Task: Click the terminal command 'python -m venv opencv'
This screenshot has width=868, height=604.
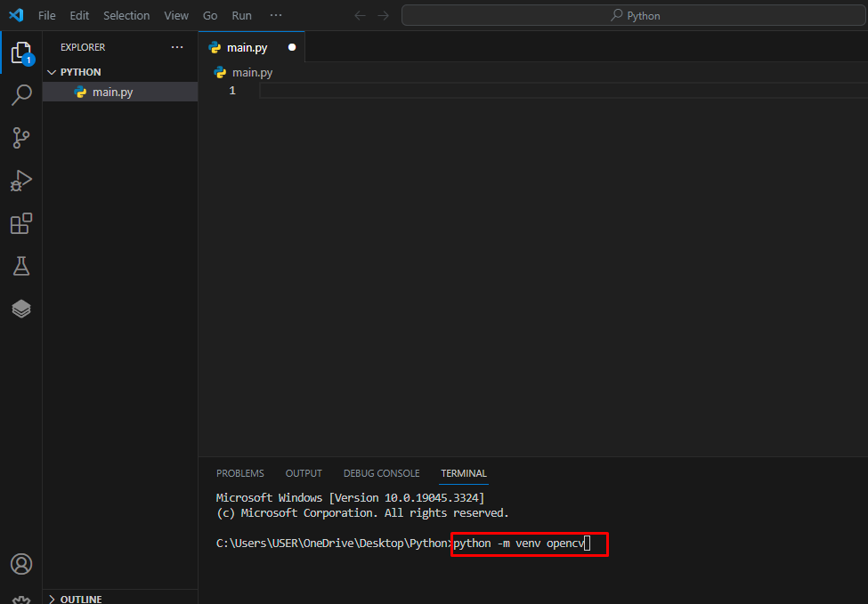Action: [x=519, y=544]
